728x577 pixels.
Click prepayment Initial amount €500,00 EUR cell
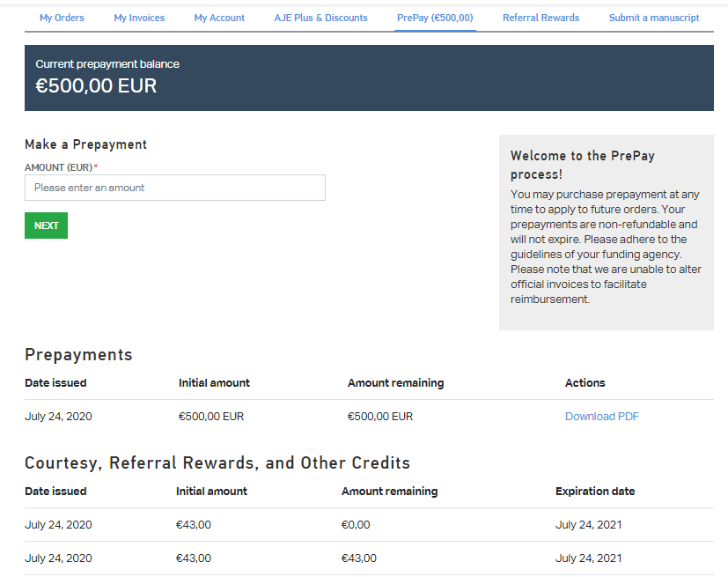(x=211, y=417)
